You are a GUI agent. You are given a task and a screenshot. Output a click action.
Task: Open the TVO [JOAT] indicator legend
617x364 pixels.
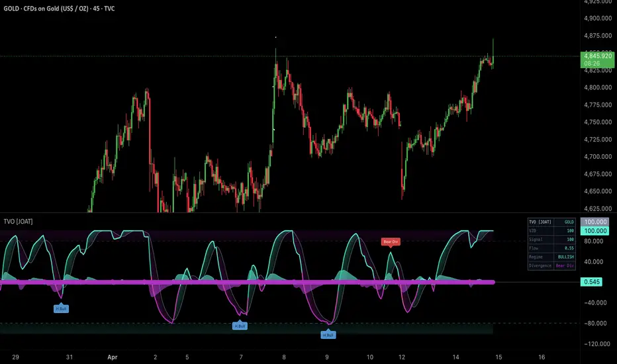point(18,221)
